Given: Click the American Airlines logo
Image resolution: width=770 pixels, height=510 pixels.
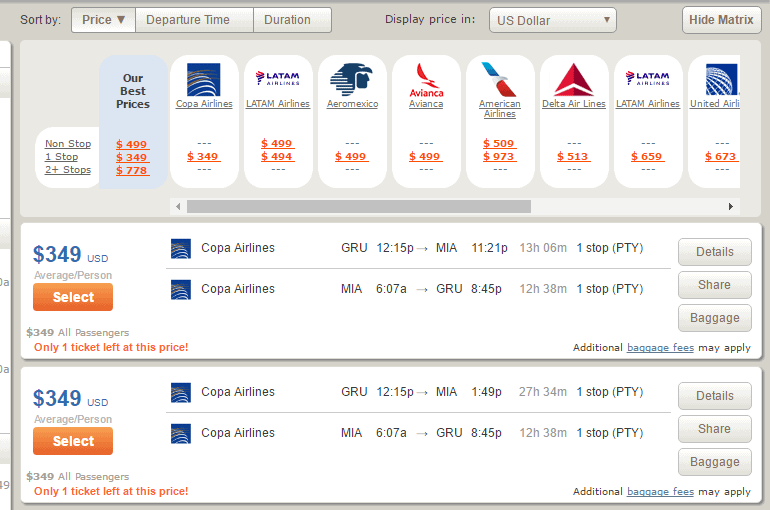Looking at the screenshot, I should pos(499,79).
